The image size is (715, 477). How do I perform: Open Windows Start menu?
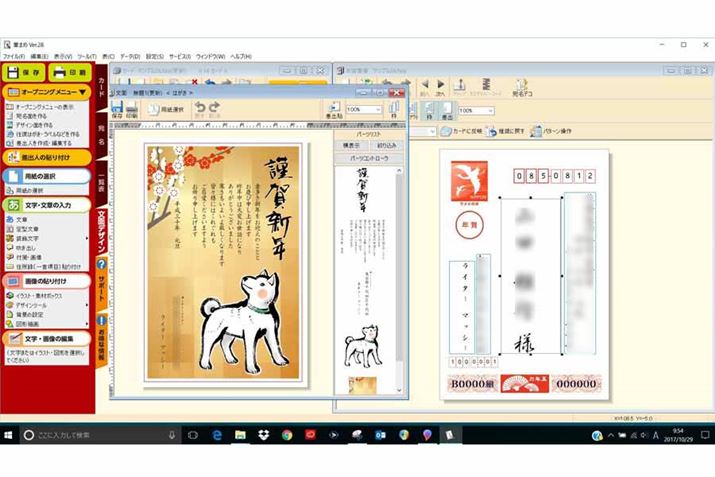pyautogui.click(x=8, y=435)
